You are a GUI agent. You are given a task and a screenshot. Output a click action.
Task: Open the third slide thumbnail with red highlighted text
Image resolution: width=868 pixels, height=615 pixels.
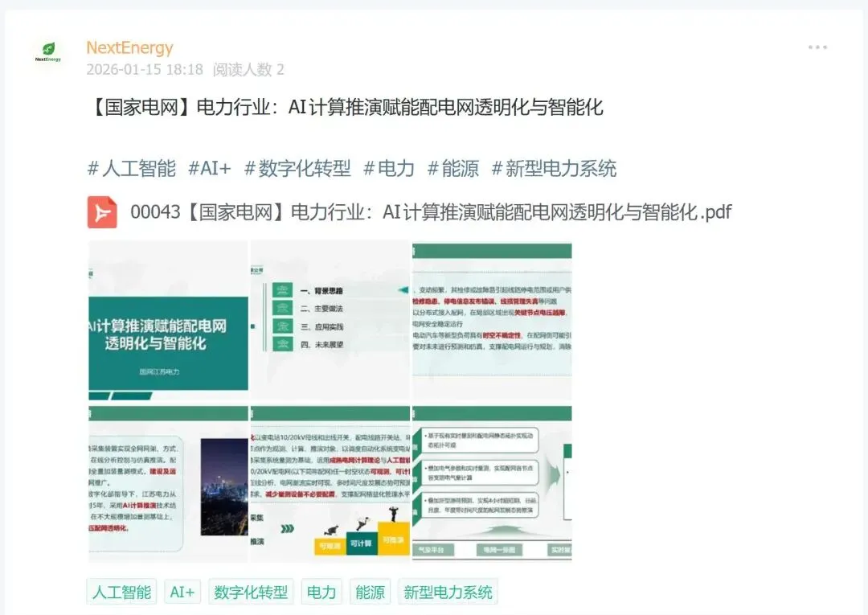[492, 321]
